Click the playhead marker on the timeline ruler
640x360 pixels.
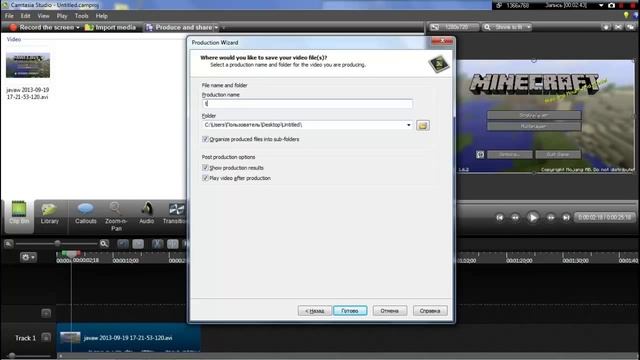(x=71, y=254)
